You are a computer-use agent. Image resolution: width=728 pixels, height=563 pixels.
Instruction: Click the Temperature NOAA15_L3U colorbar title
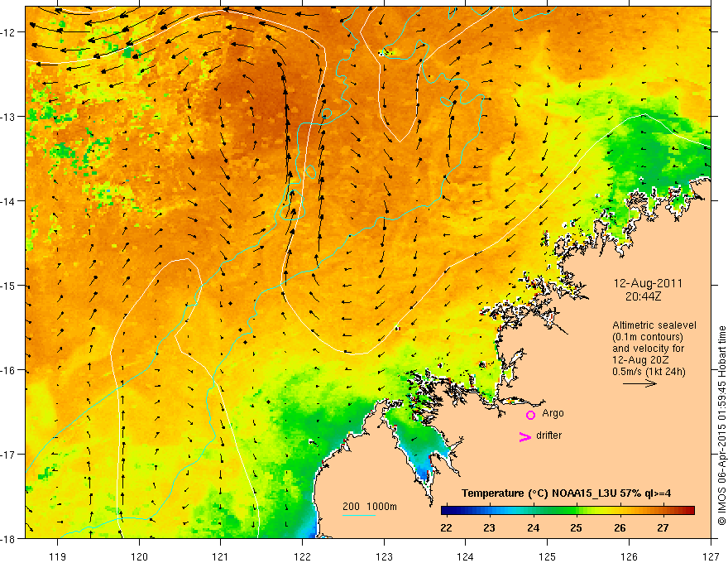point(566,493)
